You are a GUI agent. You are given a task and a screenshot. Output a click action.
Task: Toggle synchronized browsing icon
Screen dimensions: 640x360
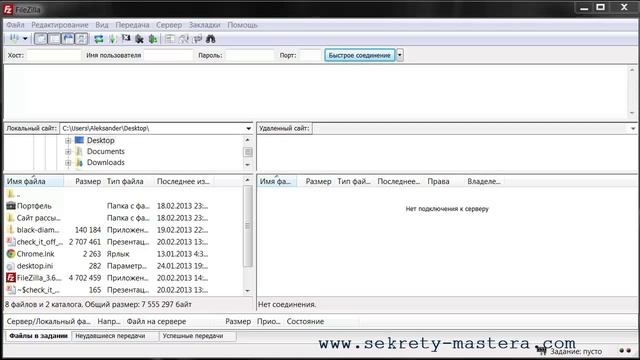point(197,39)
